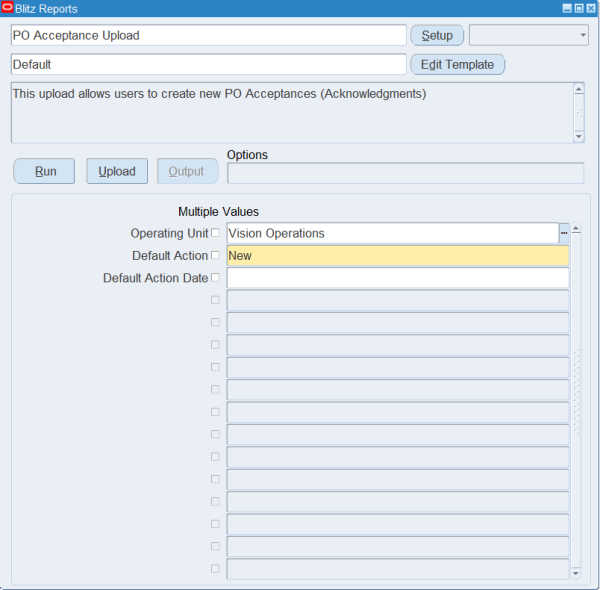Screen dimensions: 600x590
Task: Focus Operating Unit field Vision Operations
Action: tap(393, 233)
